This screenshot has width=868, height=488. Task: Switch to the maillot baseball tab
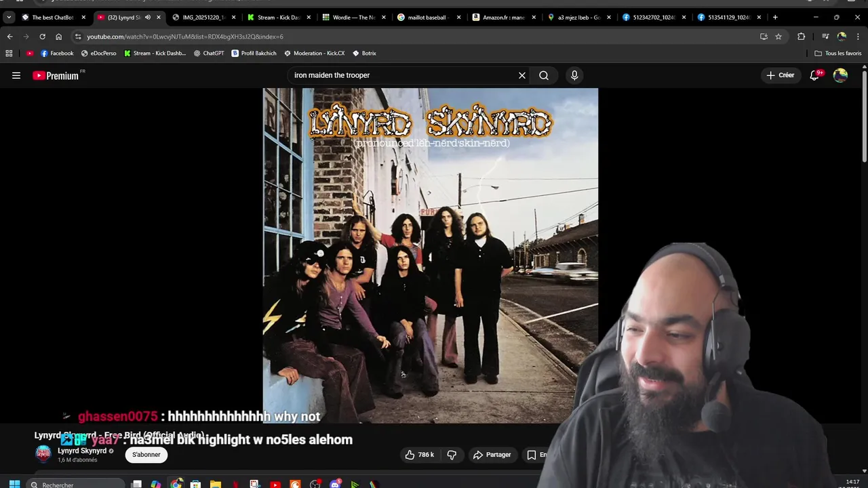(428, 17)
